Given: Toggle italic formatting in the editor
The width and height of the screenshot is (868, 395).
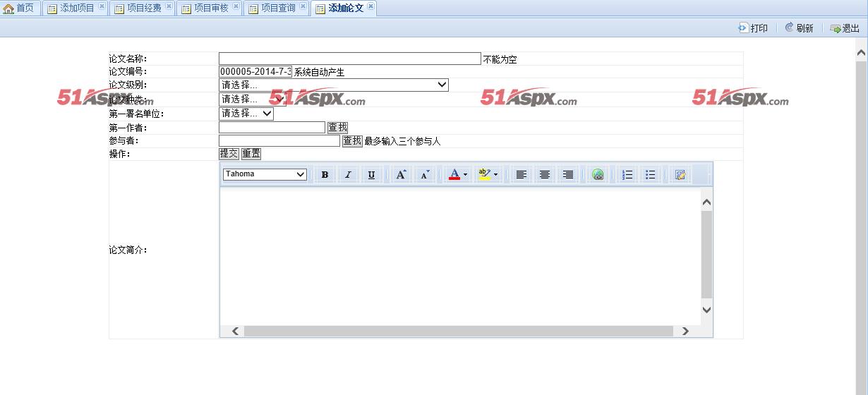Looking at the screenshot, I should click(348, 175).
